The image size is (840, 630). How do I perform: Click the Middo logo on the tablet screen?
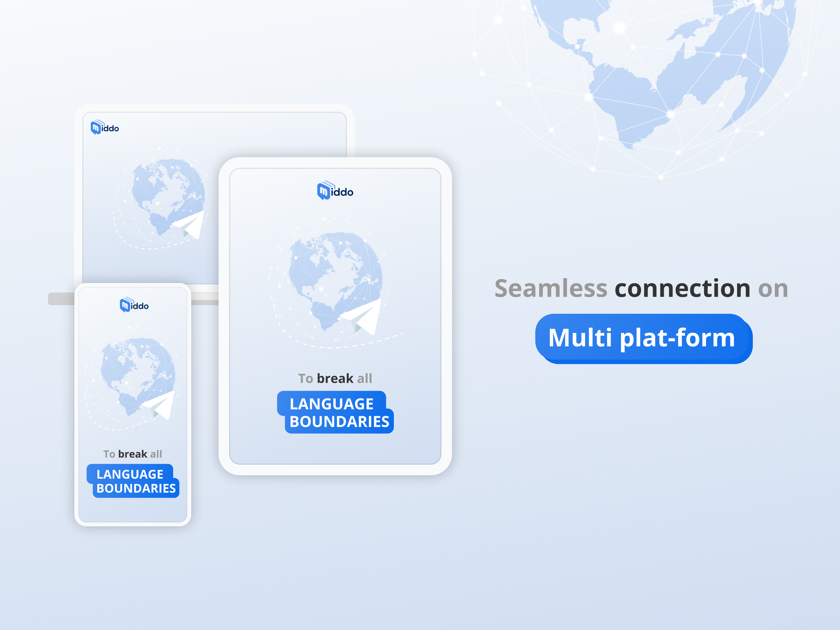[335, 191]
